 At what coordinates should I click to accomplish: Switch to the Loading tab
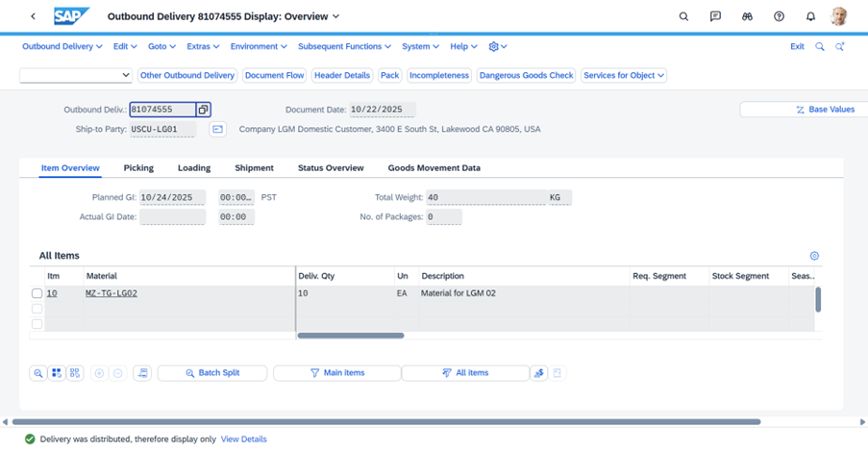194,168
